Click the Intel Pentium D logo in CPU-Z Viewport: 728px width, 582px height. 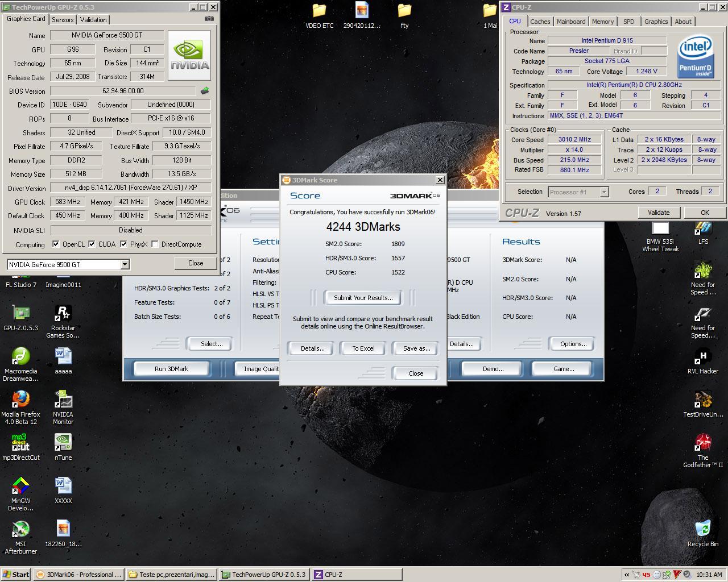[x=696, y=57]
